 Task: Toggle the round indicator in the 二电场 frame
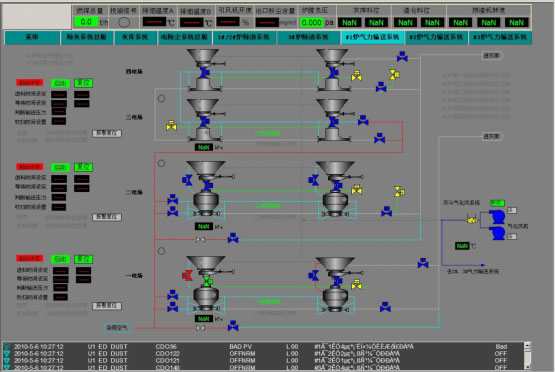point(161,164)
